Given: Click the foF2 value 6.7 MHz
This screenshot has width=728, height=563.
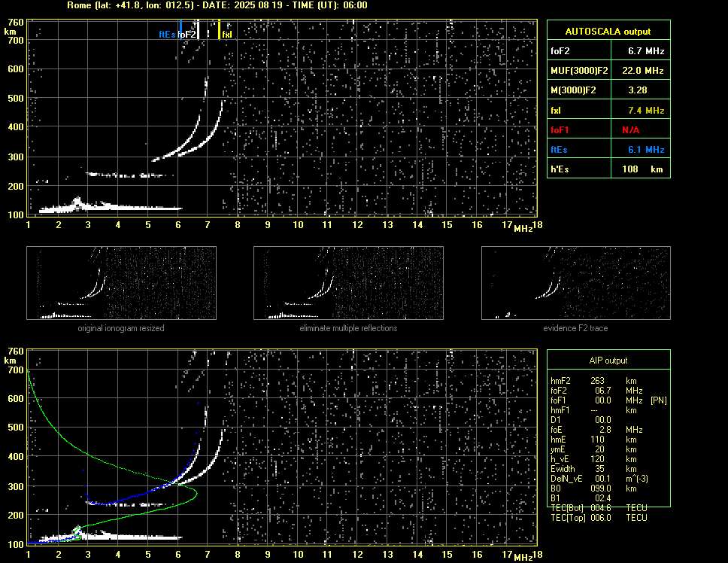Looking at the screenshot, I should click(x=646, y=51).
